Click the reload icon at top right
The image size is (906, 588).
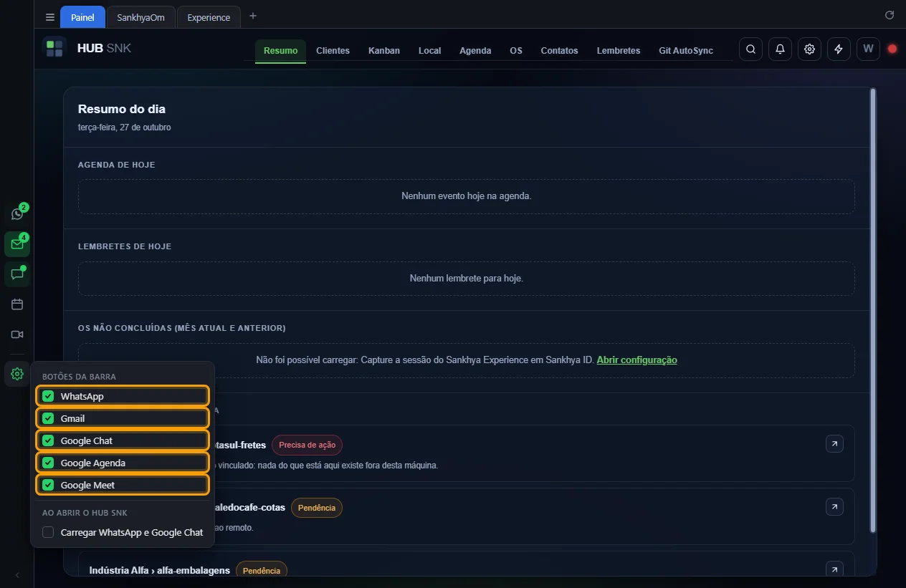(890, 15)
